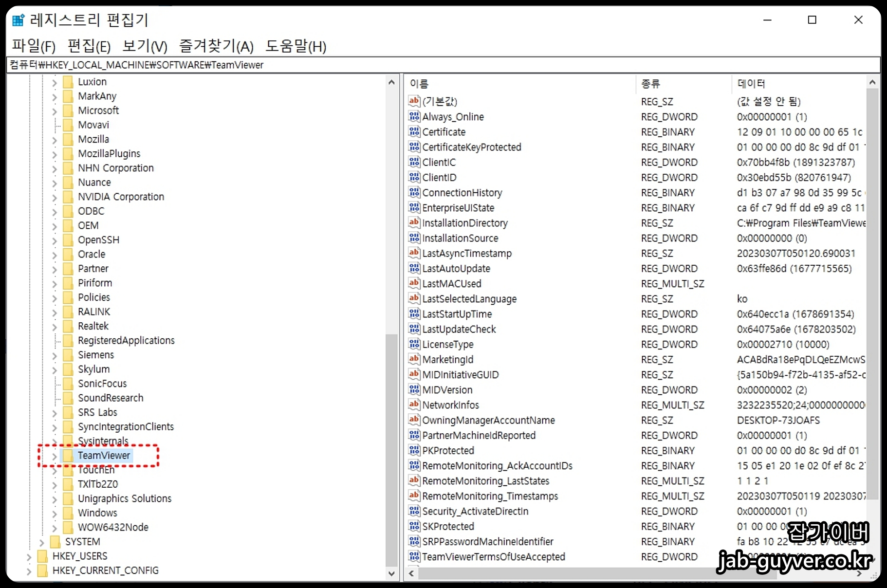Expand HKEY_CURRENT_CONFIG hive
The image size is (887, 588).
pos(29,571)
